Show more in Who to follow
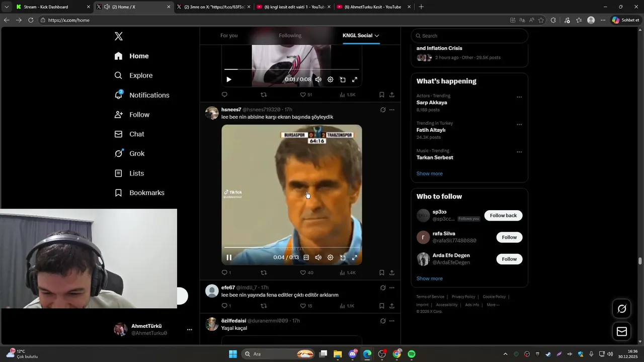644x362 pixels. tap(430, 279)
